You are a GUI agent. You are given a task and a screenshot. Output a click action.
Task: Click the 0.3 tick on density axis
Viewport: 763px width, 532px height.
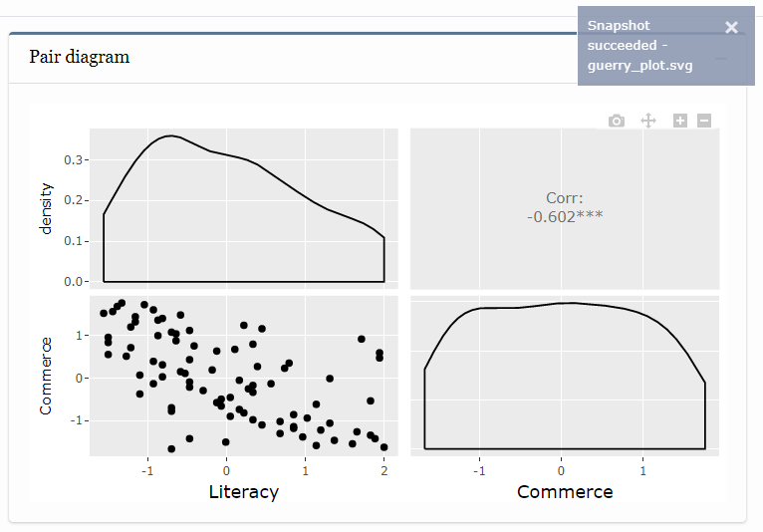(x=73, y=160)
